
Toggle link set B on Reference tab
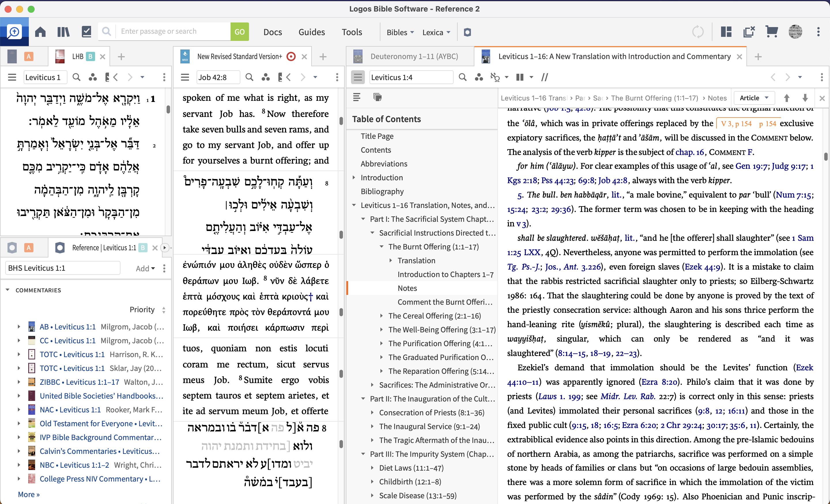143,248
